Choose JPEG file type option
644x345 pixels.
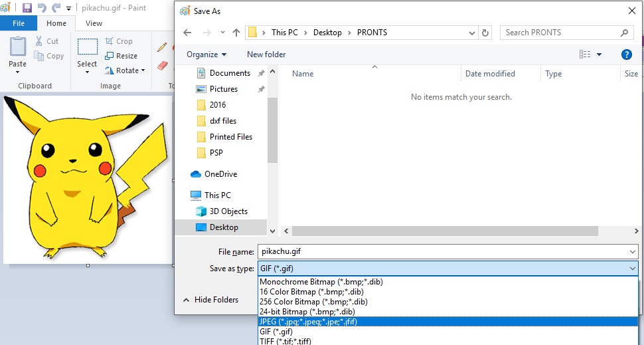pos(448,322)
